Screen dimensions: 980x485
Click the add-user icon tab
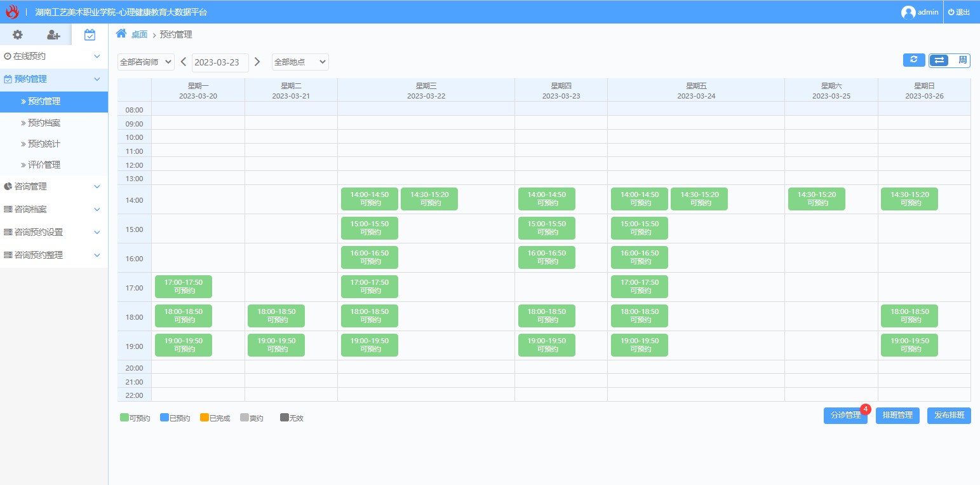pyautogui.click(x=53, y=35)
